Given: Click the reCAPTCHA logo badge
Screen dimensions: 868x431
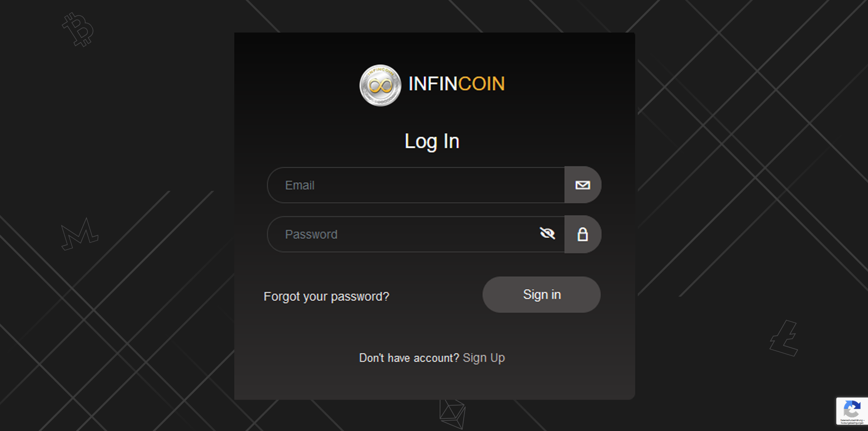Looking at the screenshot, I should 852,409.
